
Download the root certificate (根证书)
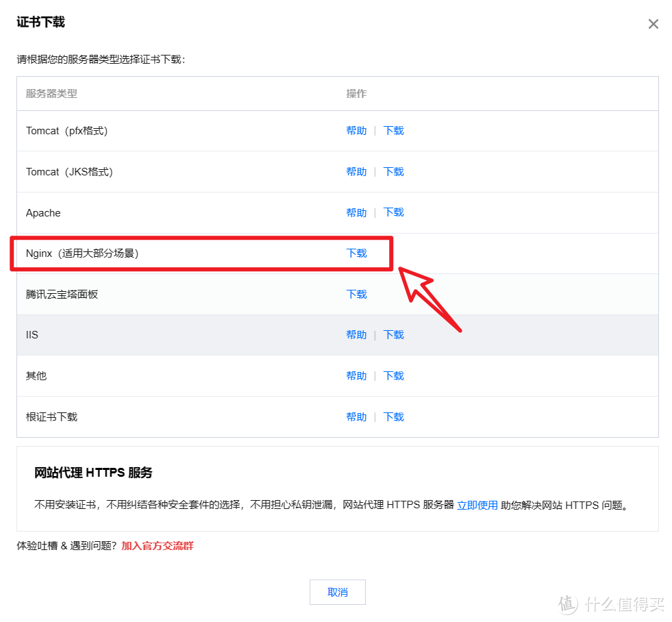(x=393, y=417)
